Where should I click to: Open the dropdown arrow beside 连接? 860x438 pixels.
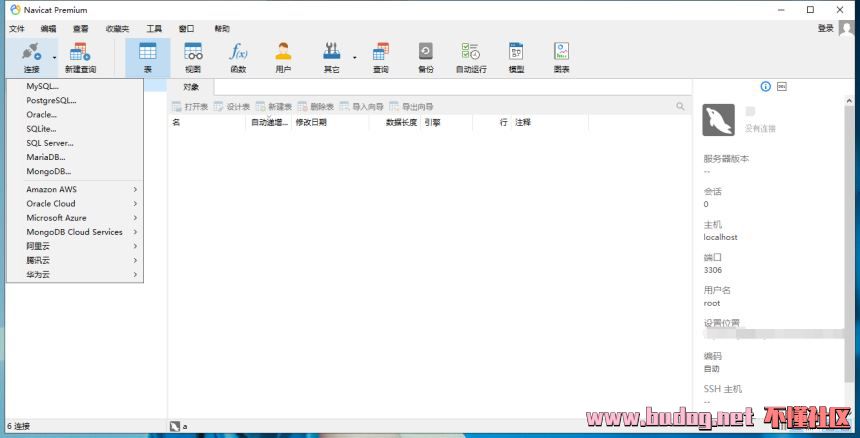coord(54,57)
